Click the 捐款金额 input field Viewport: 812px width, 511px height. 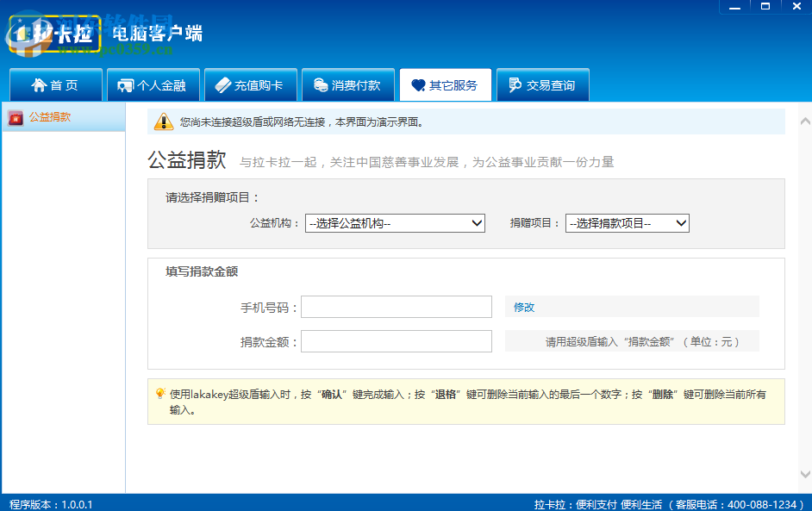(397, 341)
